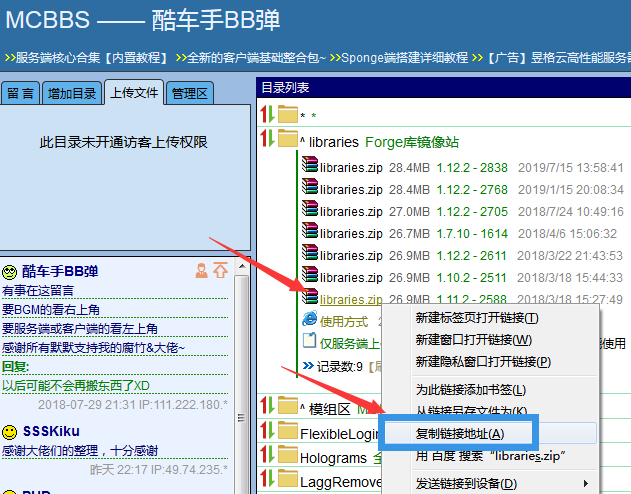Open the 使用方式 link

[344, 322]
